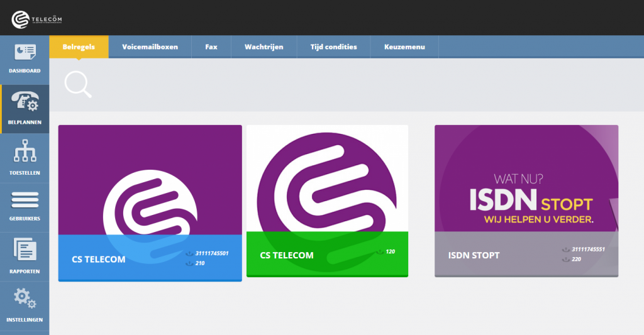Open the Tijd condities tab
This screenshot has height=335, width=644.
[x=333, y=47]
